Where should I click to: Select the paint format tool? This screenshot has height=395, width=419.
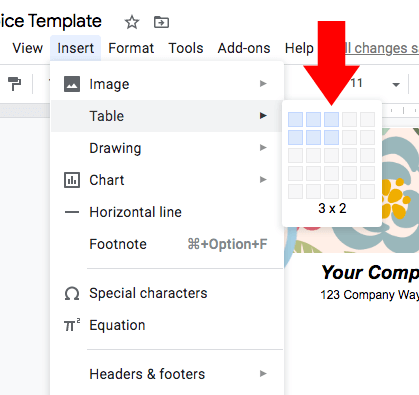pos(14,84)
